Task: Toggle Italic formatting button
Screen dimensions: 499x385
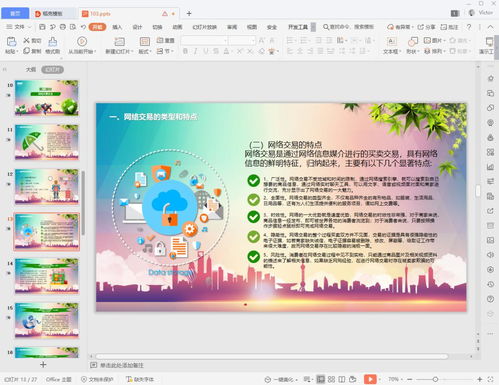Action: pos(196,51)
